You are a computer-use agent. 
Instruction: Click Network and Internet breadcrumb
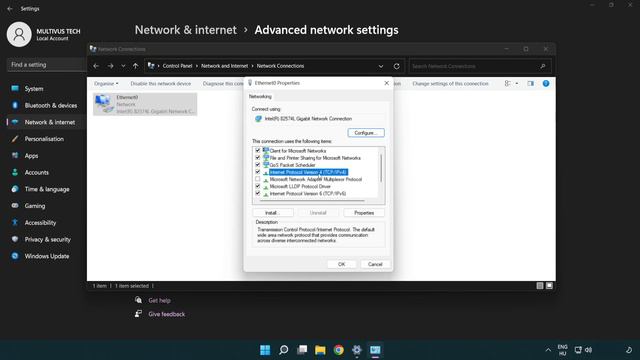[x=224, y=66]
